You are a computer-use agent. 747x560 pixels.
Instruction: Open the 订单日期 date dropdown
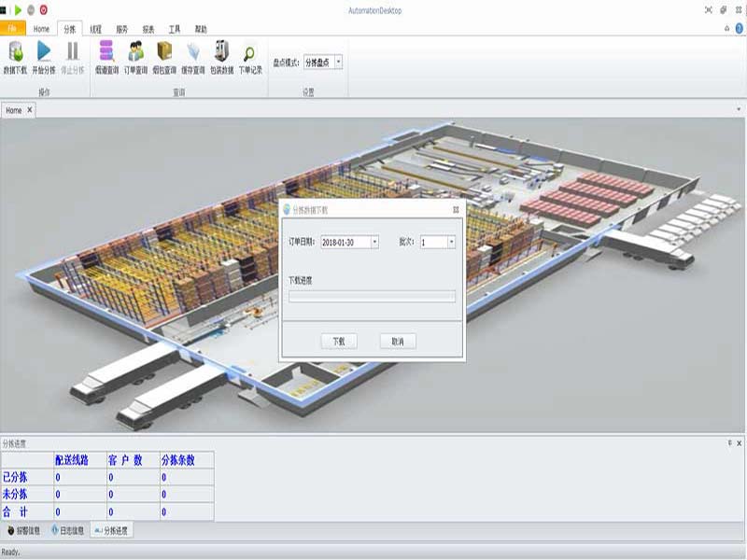(374, 242)
